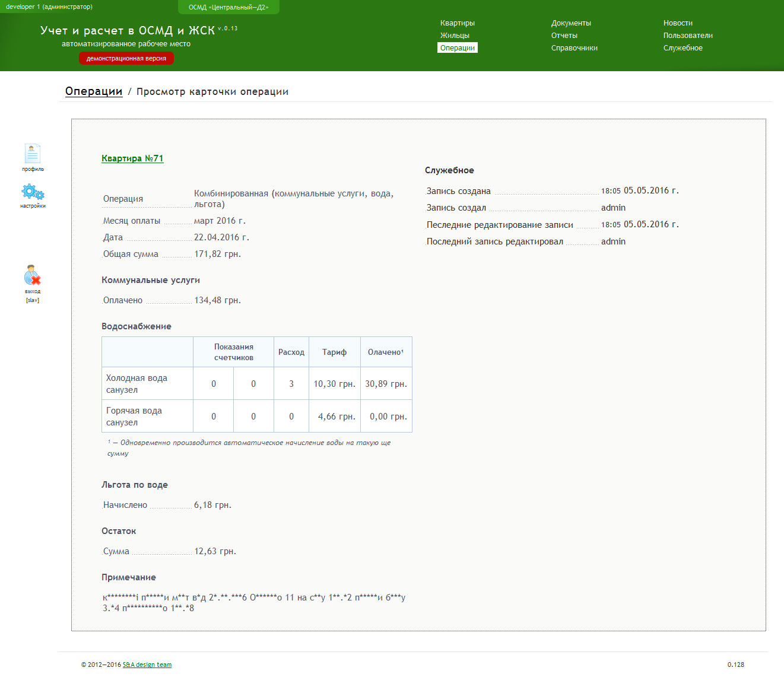The image size is (784, 677).
Task: Click the Холодная вода санузел row label
Action: click(x=137, y=384)
